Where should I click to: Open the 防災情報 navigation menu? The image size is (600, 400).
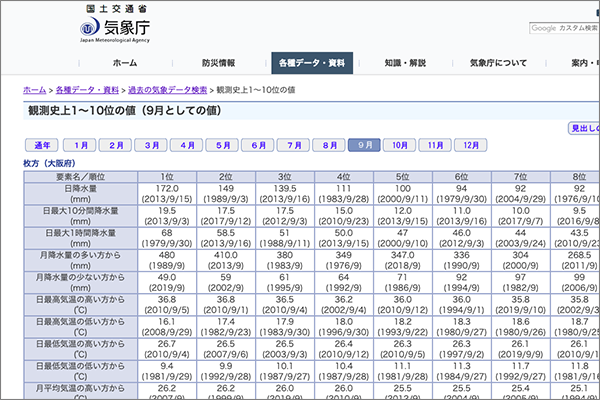click(218, 62)
